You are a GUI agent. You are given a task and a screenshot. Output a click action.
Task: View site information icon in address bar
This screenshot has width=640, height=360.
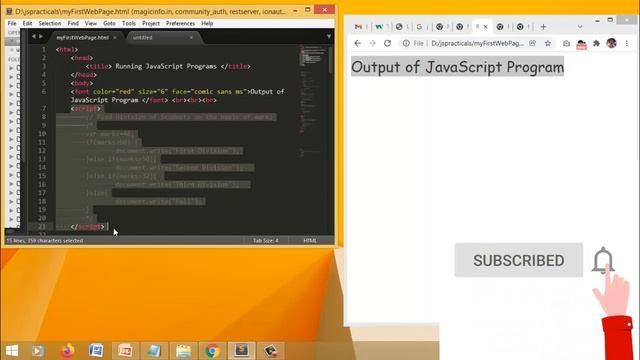tap(406, 43)
